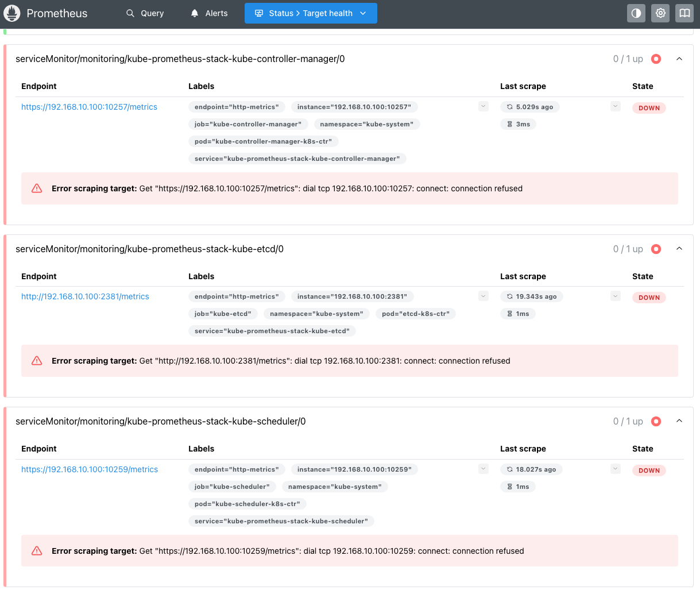Viewport: 700px width, 594px height.
Task: Click the red unhealthy icon for kube-controller-manager
Action: tap(656, 59)
